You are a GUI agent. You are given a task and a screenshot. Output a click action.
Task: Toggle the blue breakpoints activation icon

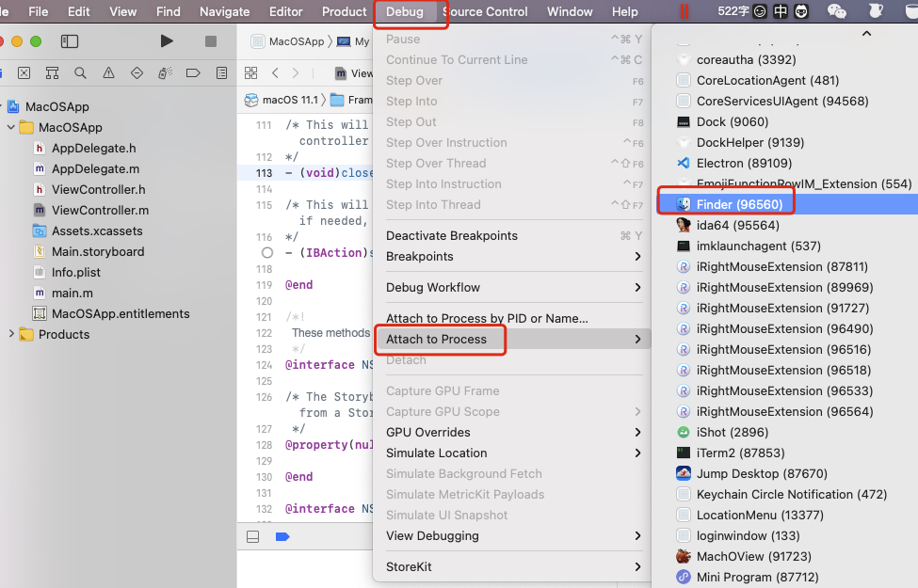tap(282, 536)
